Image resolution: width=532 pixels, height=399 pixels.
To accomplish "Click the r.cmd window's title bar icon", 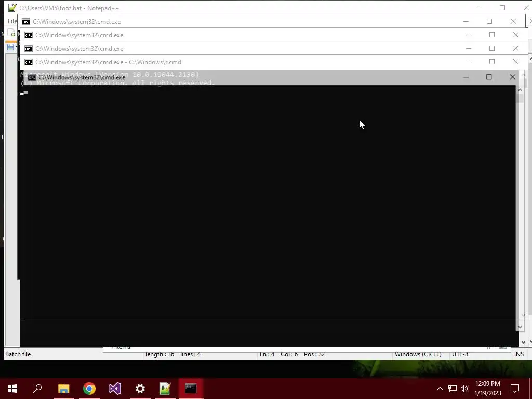I will click(29, 62).
